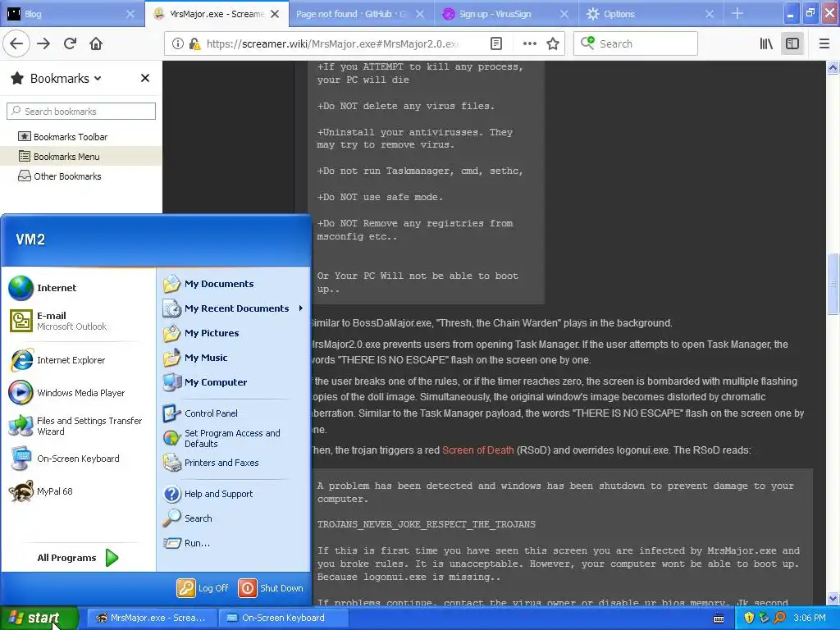Open Control Panel
The height and width of the screenshot is (630, 840).
(234, 413)
